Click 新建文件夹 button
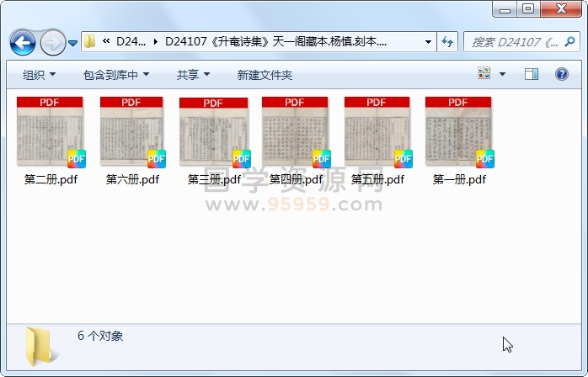Screen dimensions: 588x377 (265, 75)
